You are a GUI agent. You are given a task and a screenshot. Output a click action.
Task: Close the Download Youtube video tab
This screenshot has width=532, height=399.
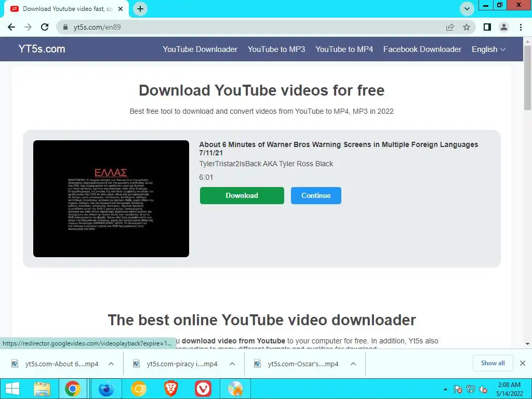121,9
